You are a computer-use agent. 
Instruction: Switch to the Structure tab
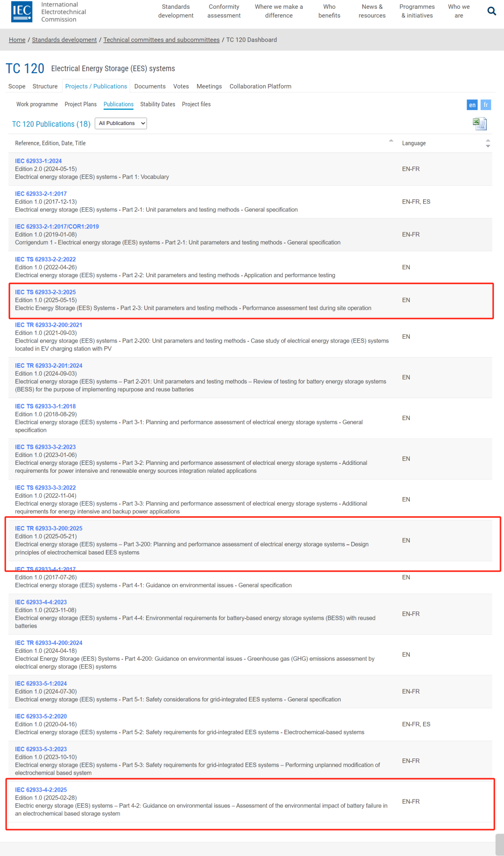tap(45, 86)
